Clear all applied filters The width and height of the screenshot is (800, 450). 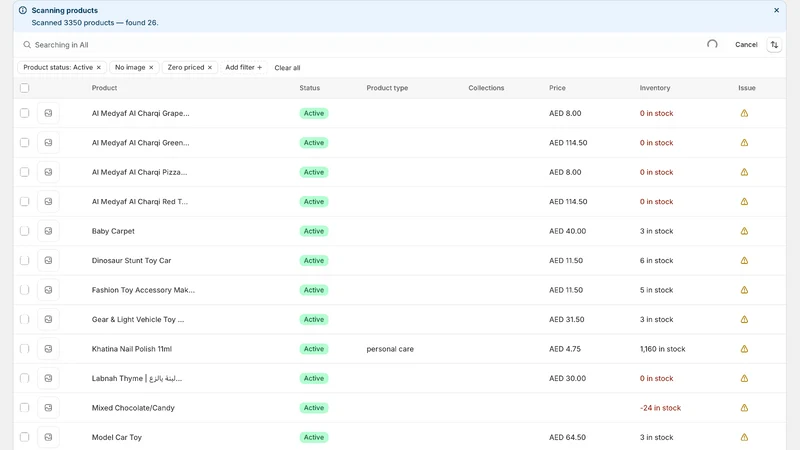[x=287, y=68]
